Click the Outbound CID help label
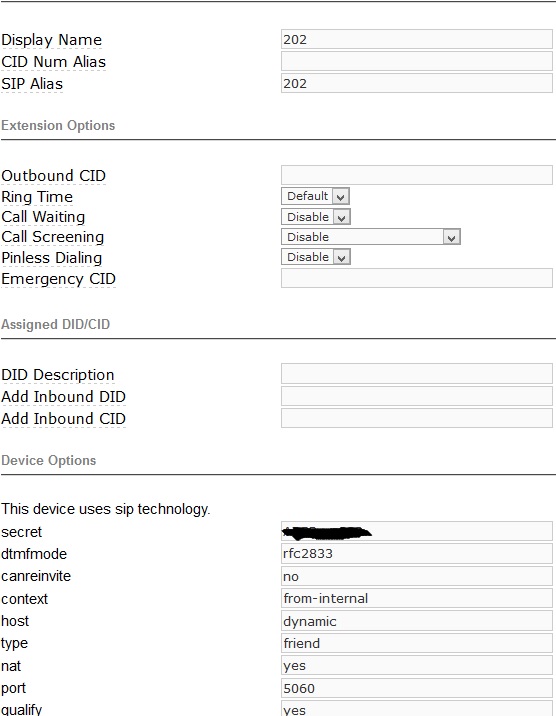556x716 pixels. [53, 175]
